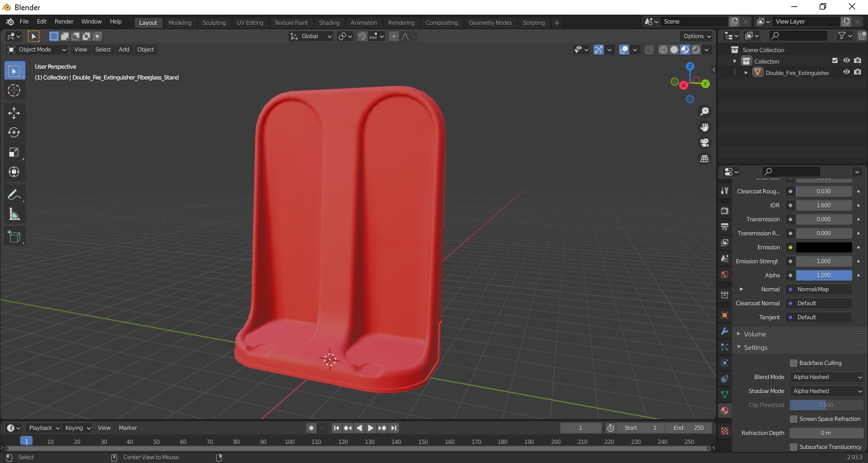
Task: Select the Rotate tool
Action: [14, 132]
